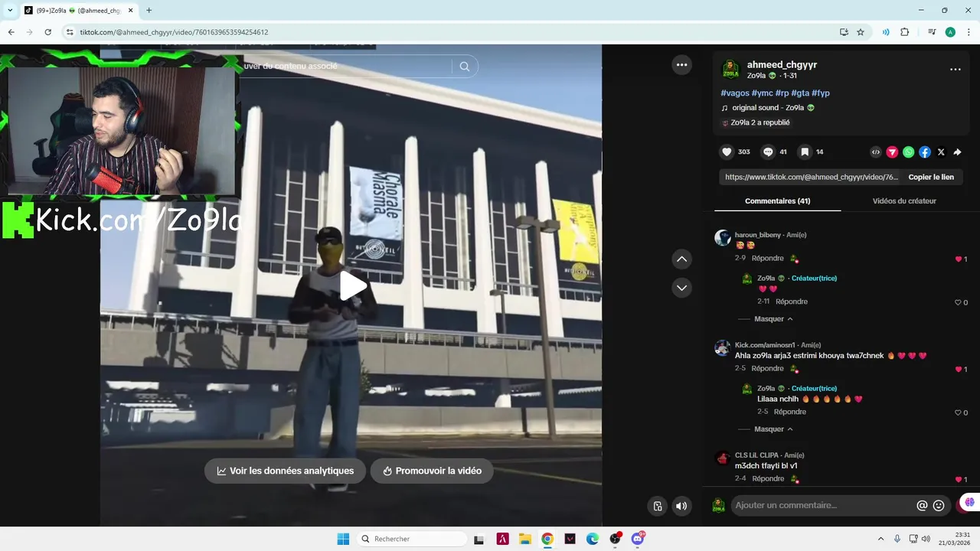Image resolution: width=980 pixels, height=551 pixels.
Task: Bookmark the video with the save icon
Action: click(805, 152)
